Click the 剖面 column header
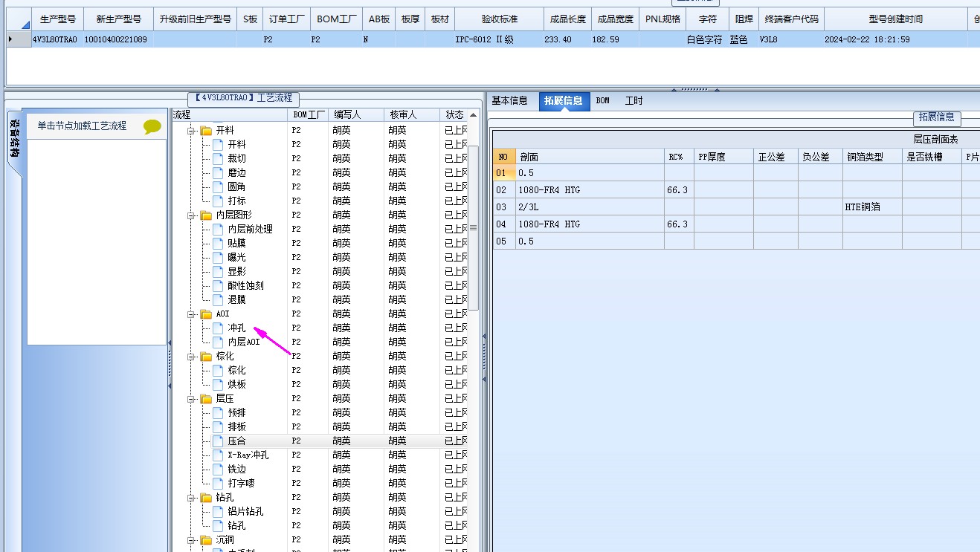This screenshot has width=980, height=552. pos(590,157)
